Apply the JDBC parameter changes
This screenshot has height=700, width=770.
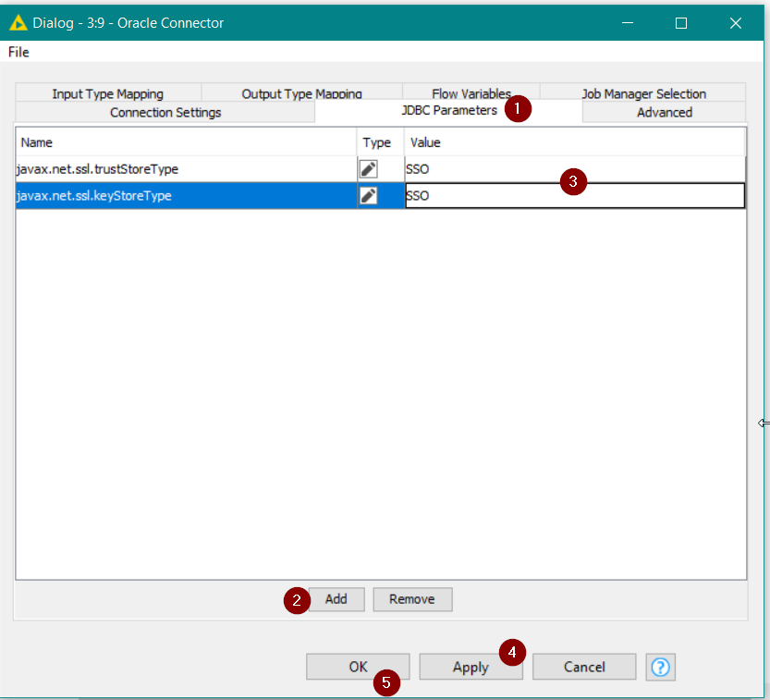coord(470,667)
